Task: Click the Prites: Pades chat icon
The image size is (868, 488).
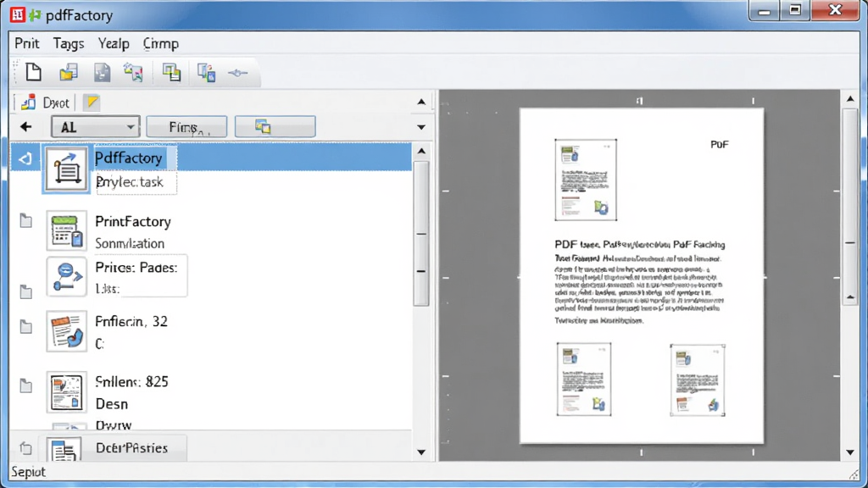Action: pos(66,276)
